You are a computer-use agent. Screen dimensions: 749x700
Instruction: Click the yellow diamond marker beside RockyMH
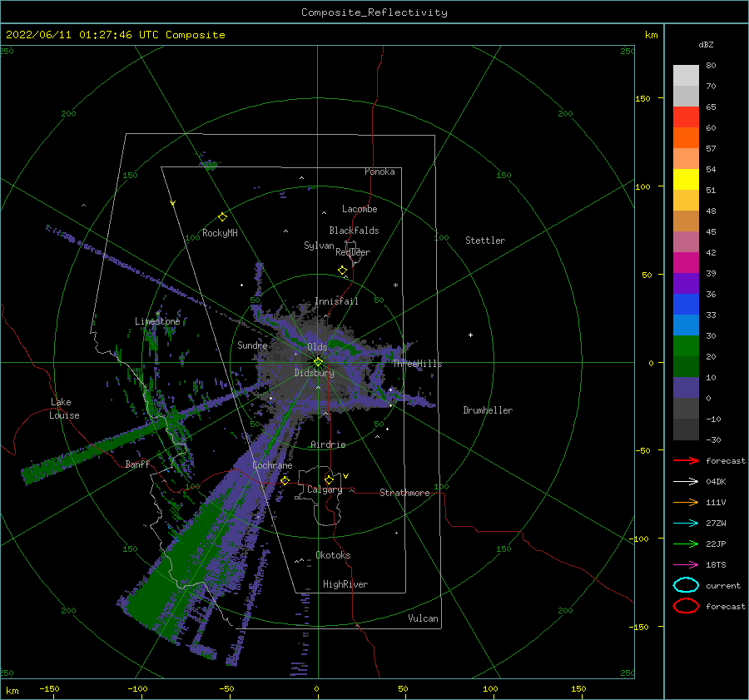222,217
